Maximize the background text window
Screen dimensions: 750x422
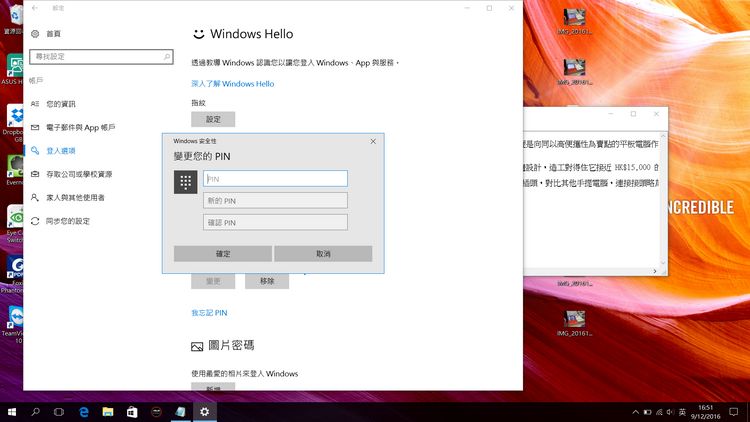pyautogui.click(x=633, y=114)
